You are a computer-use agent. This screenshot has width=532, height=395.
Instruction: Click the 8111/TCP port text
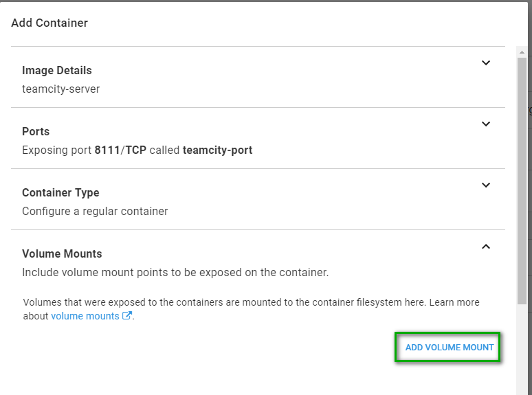122,150
